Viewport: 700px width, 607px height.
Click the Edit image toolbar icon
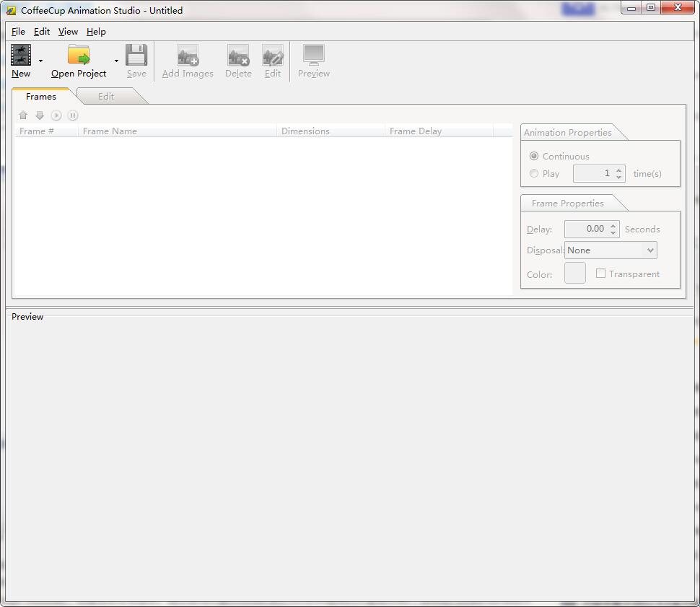273,55
